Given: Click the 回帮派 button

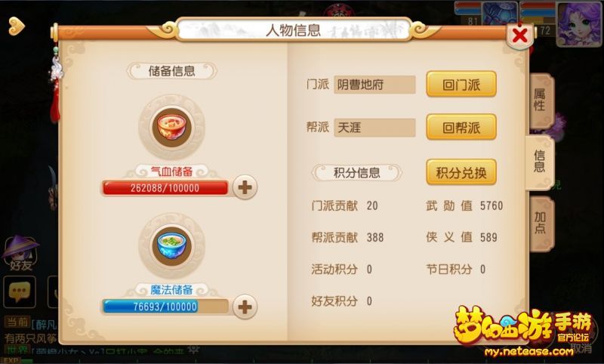Looking at the screenshot, I should click(x=461, y=128).
